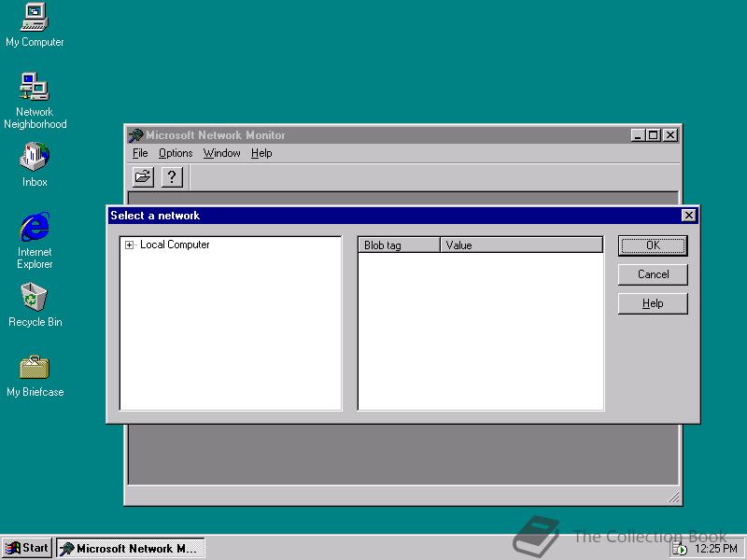Click the Network Monitor title bar icon
The width and height of the screenshot is (747, 560).
pos(135,135)
